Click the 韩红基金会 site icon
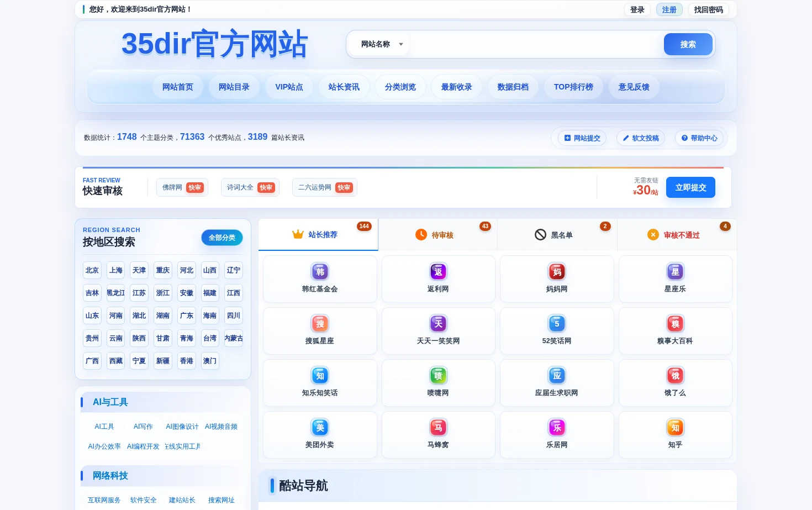This screenshot has height=510, width=812. point(320,271)
